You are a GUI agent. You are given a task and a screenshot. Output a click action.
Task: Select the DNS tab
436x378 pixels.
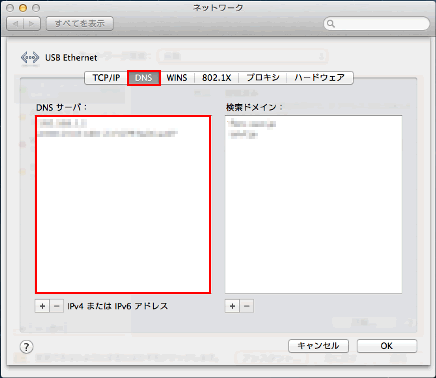pyautogui.click(x=144, y=78)
